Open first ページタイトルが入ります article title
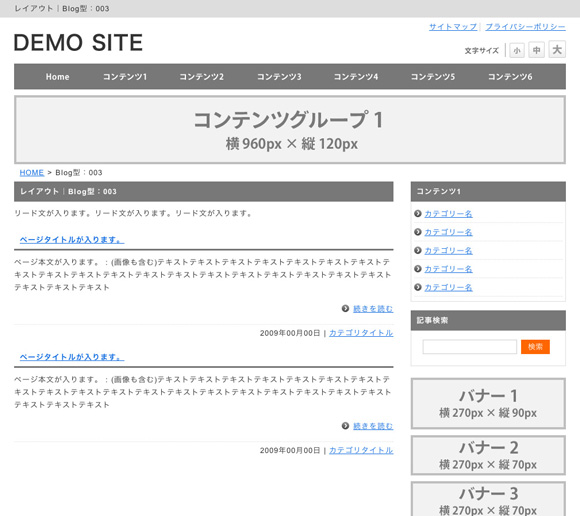Screen dimensions: 580x516 click(72, 240)
